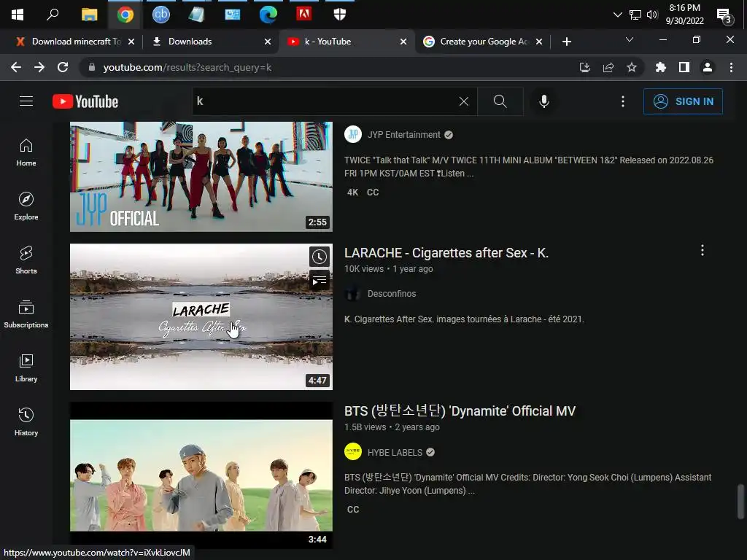
Task: Open Library in sidebar
Action: [26, 368]
